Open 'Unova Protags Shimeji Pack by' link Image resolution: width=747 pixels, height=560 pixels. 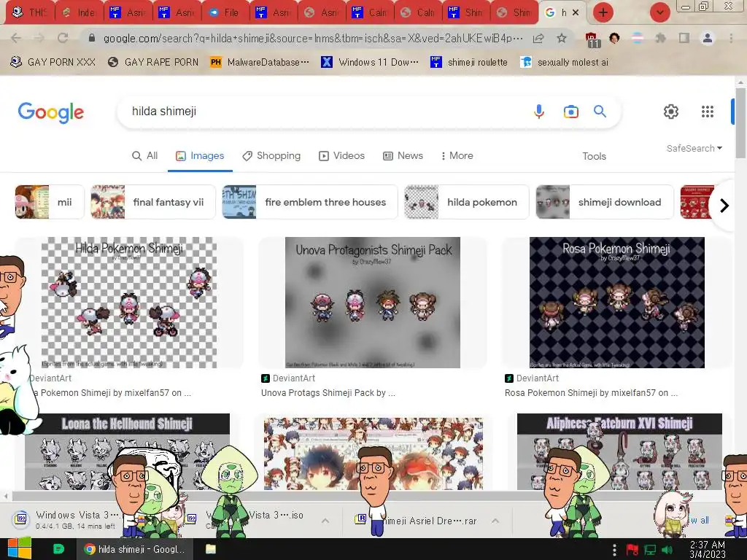tap(328, 393)
